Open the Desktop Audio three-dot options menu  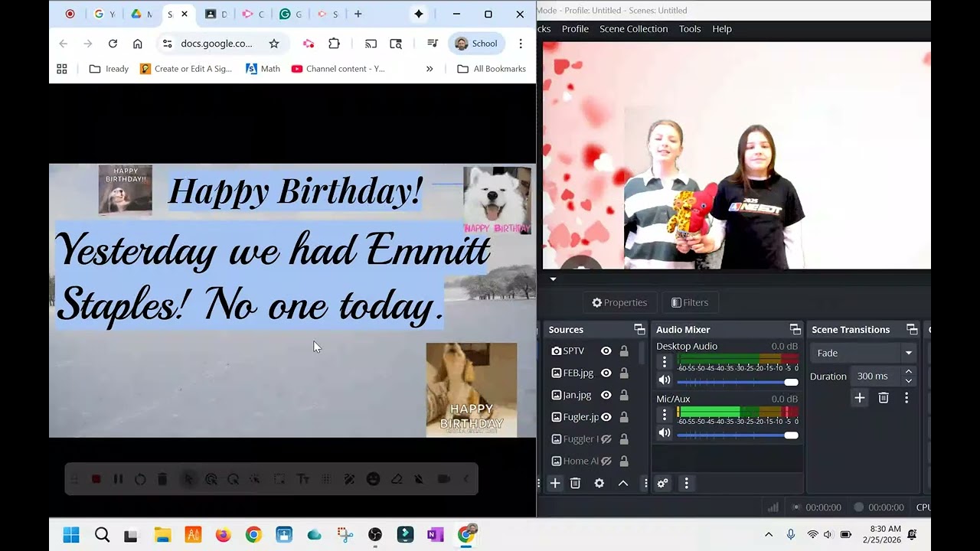(665, 362)
